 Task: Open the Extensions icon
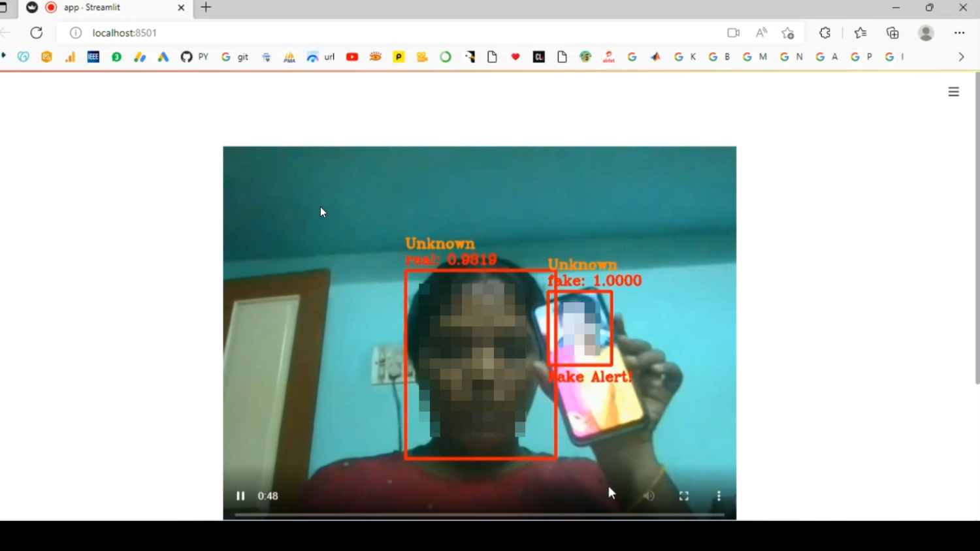click(825, 33)
